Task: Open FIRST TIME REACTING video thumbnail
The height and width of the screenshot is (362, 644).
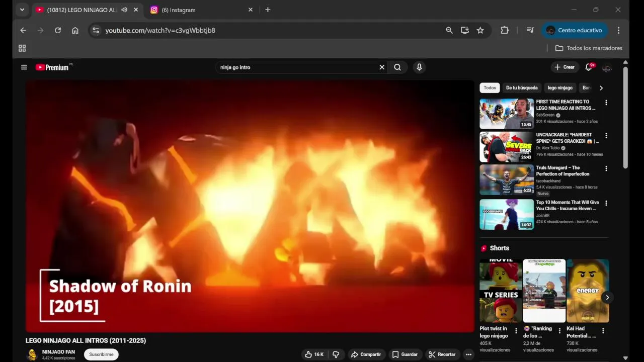Action: coord(507,114)
